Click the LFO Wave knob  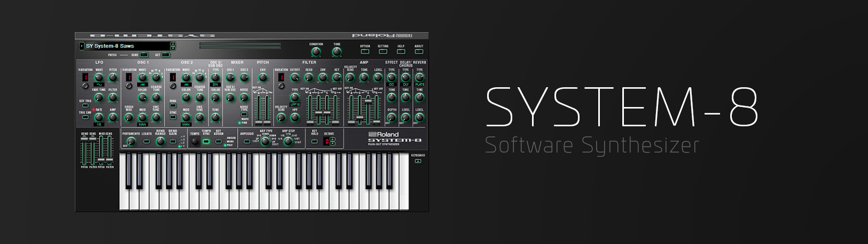pyautogui.click(x=99, y=78)
